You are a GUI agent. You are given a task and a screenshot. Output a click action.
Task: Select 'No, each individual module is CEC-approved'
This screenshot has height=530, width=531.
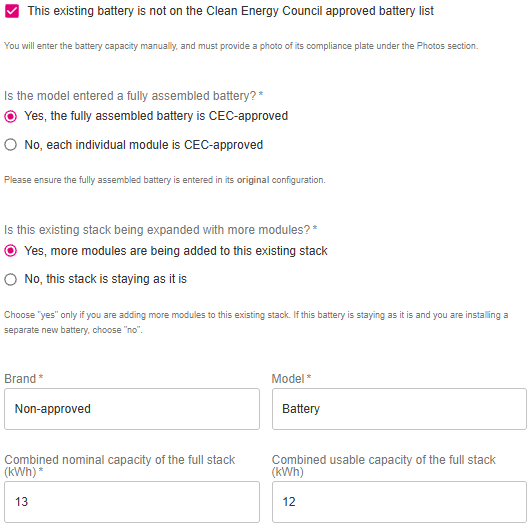10,145
